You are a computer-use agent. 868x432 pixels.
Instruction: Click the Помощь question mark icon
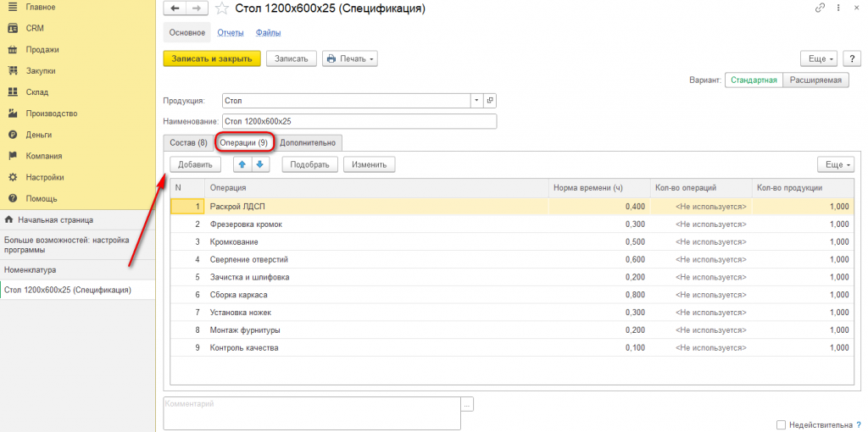pos(14,198)
